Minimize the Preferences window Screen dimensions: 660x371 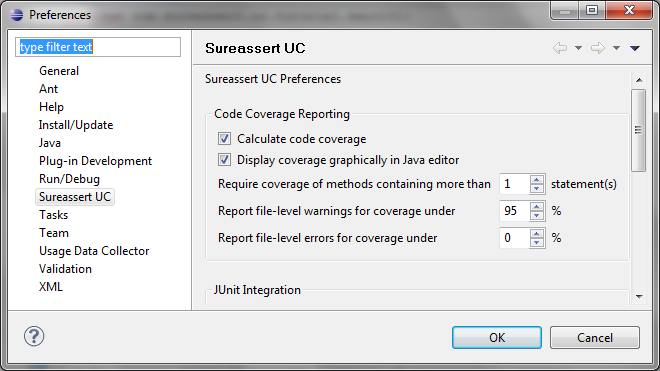point(565,10)
